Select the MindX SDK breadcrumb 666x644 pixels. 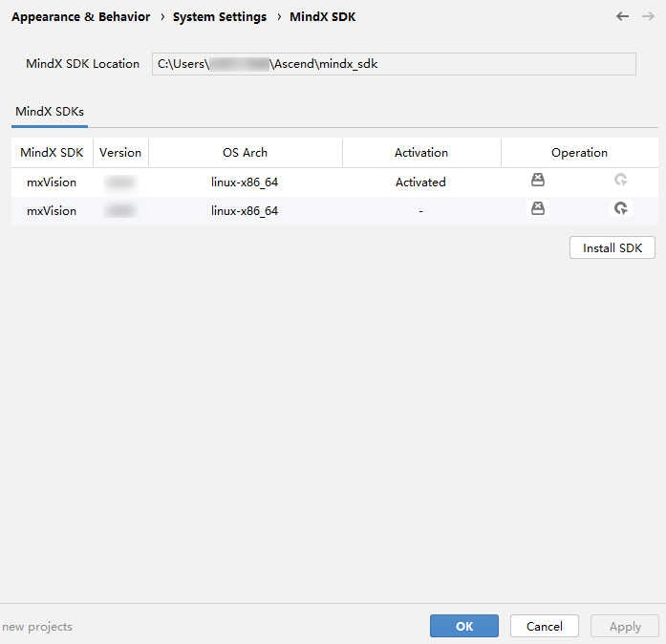[x=323, y=17]
